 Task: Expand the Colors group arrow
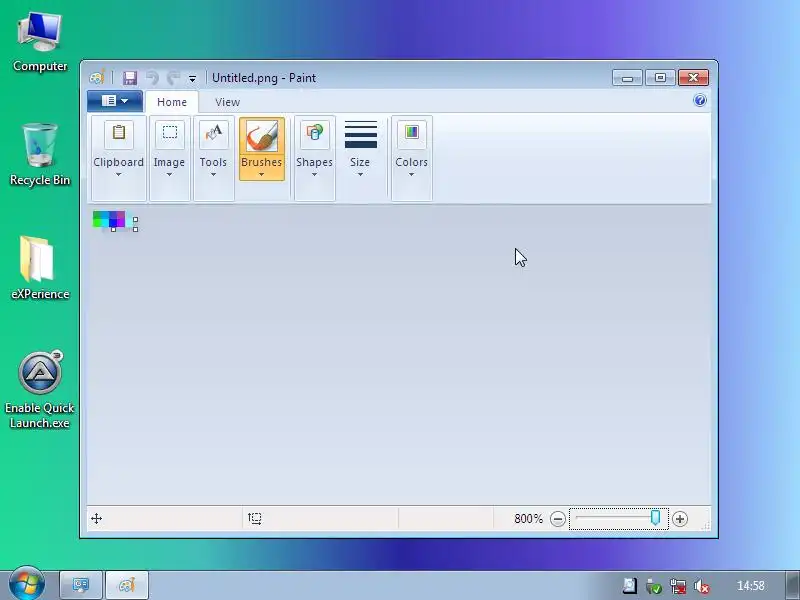[411, 174]
